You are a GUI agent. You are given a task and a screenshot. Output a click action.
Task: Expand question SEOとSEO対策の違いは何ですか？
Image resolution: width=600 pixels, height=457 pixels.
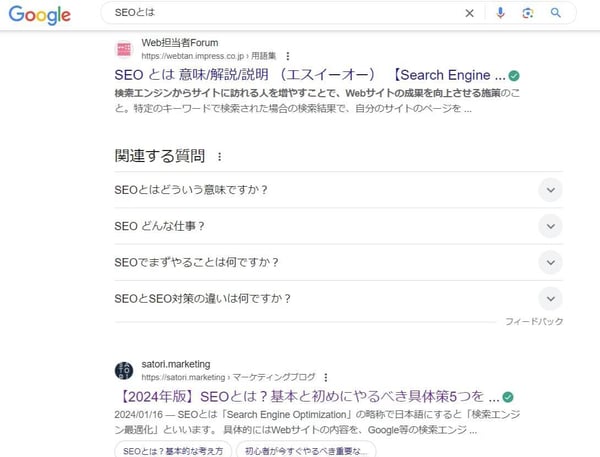(338, 299)
